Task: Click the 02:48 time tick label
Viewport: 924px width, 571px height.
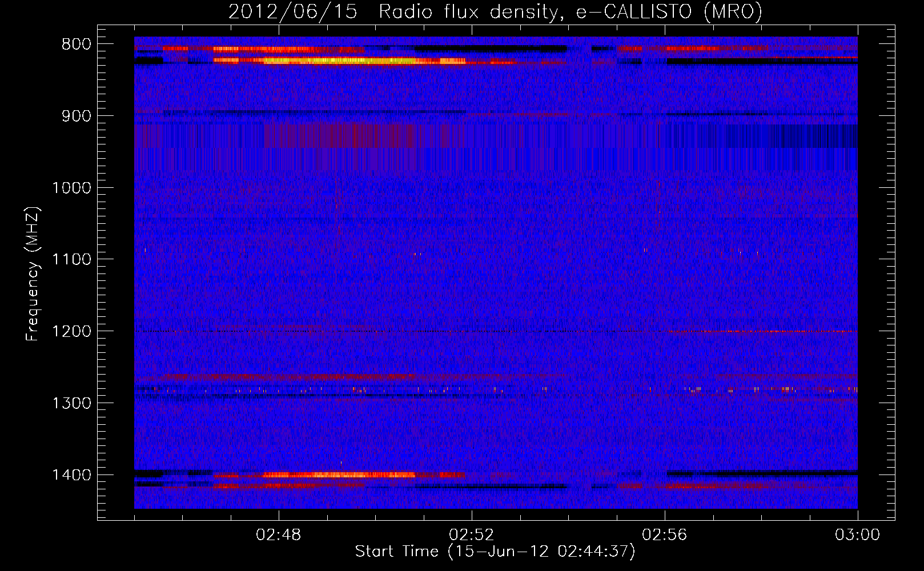Action: tap(279, 535)
